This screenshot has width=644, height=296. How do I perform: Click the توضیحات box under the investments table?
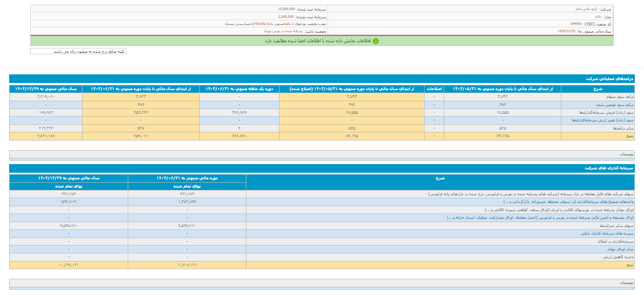[322, 283]
